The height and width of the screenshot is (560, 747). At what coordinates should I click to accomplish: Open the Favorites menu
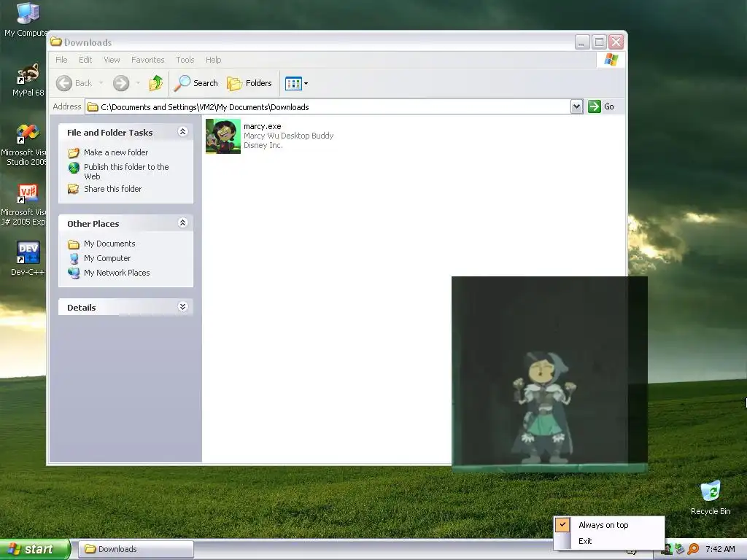tap(147, 60)
